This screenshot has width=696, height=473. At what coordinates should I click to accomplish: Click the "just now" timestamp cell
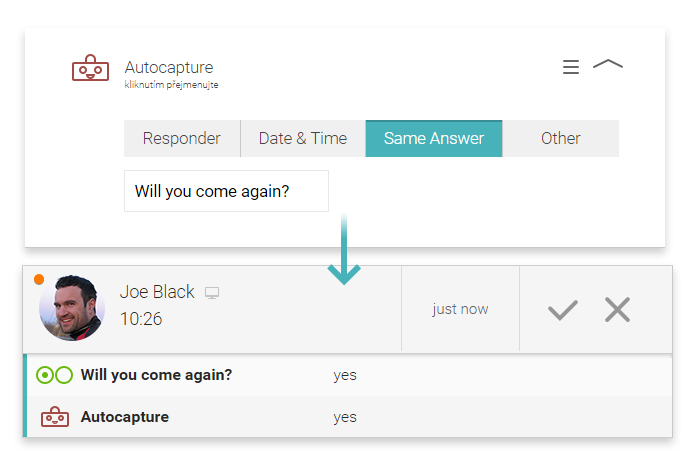460,309
